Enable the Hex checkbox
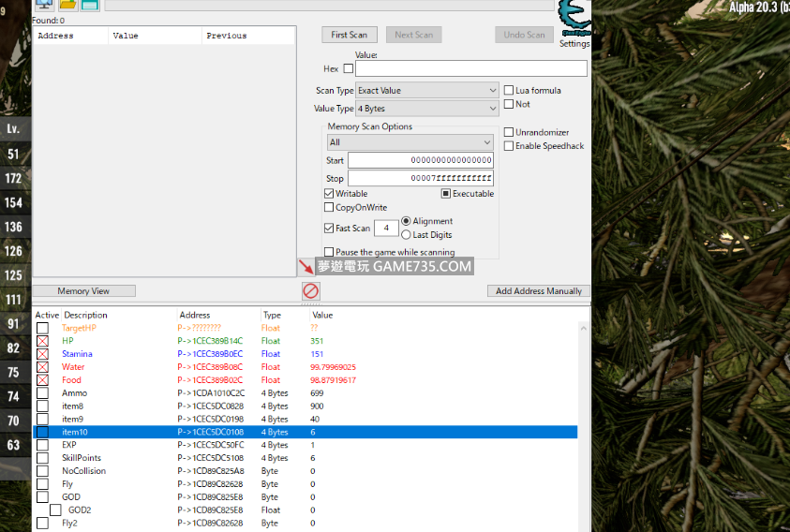 [x=349, y=68]
